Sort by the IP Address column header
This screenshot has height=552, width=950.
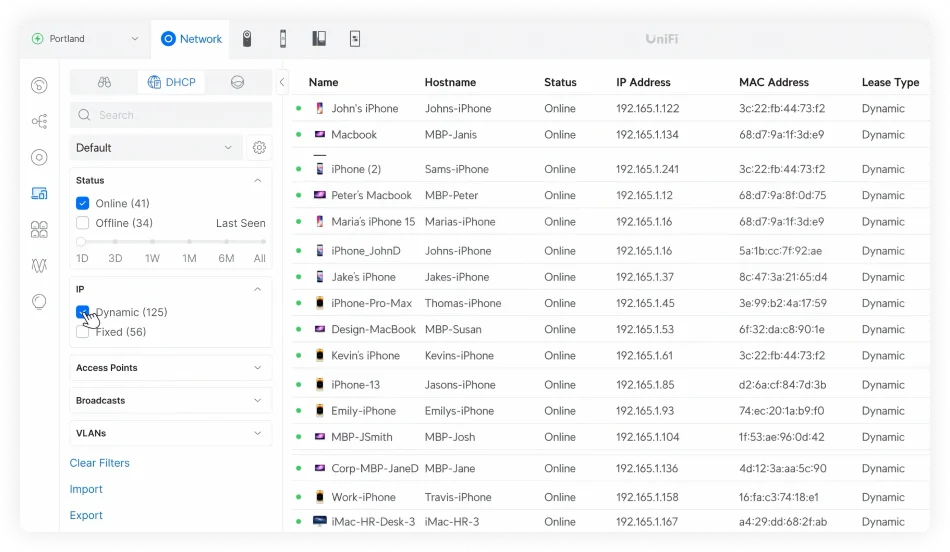(x=643, y=82)
